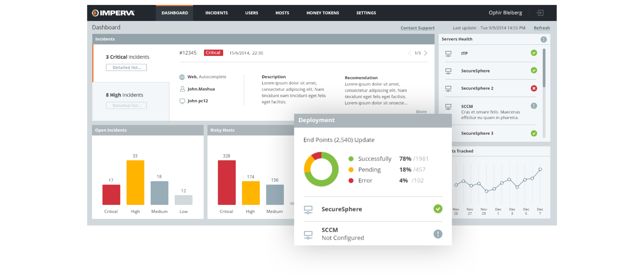Click the computer icon beside John pc12
This screenshot has height=275, width=644.
(x=182, y=101)
